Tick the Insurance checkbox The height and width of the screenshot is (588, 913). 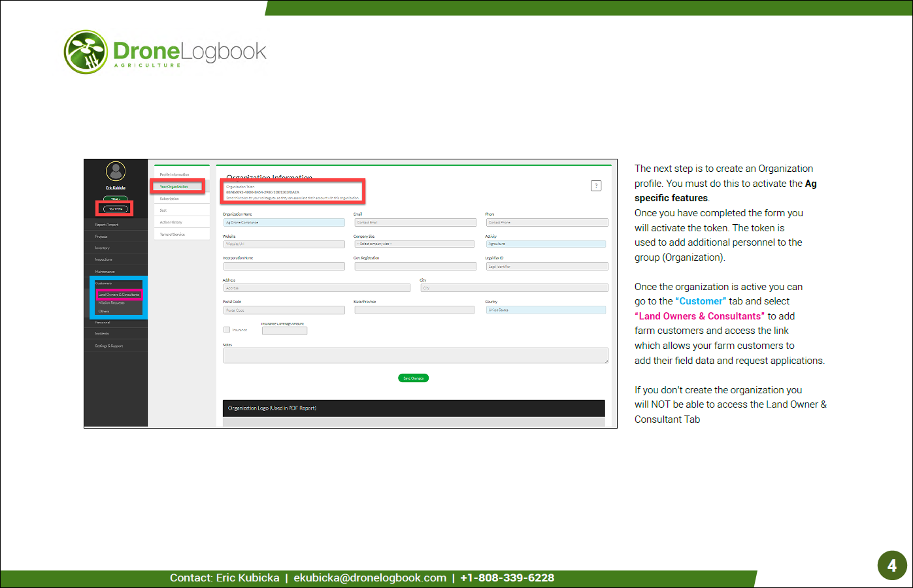point(227,330)
